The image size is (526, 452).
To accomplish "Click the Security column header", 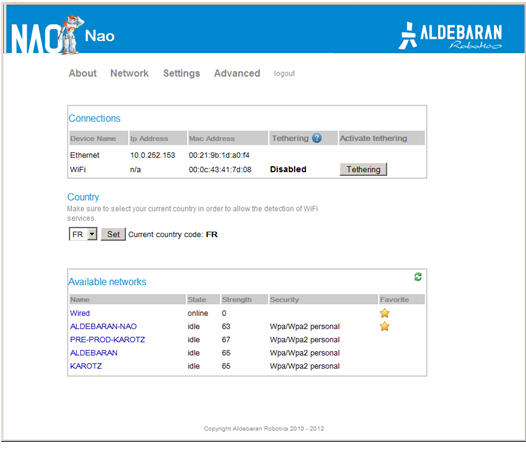I will (323, 299).
